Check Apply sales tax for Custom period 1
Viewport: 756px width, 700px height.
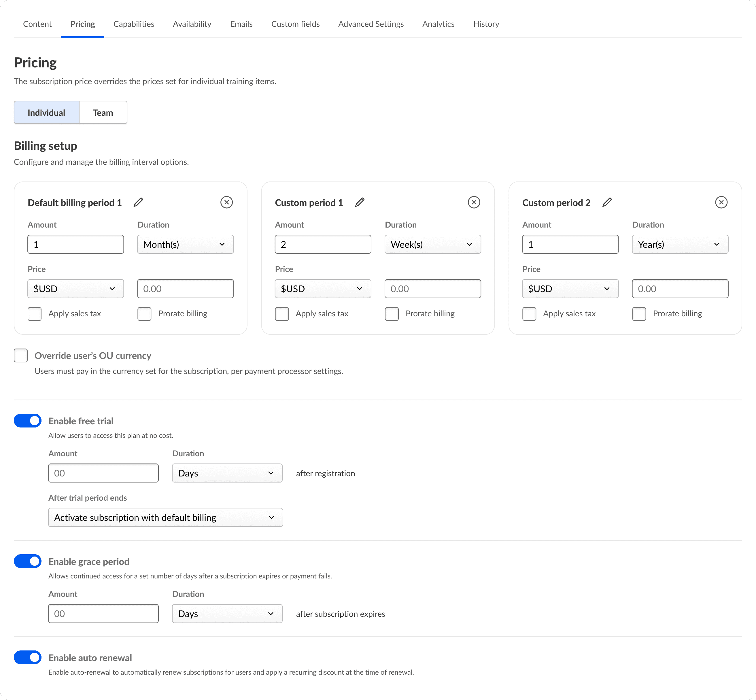[x=282, y=314]
